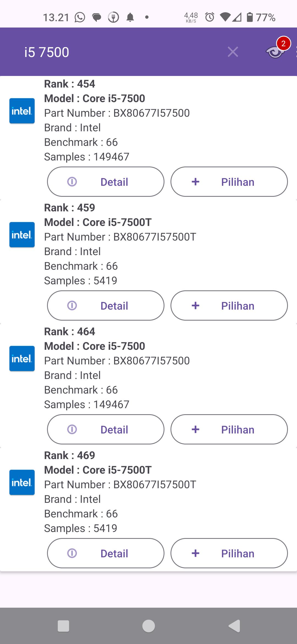The width and height of the screenshot is (297, 644).
Task: Open Detail for rank 464 Core i5-7500
Action: point(106,429)
